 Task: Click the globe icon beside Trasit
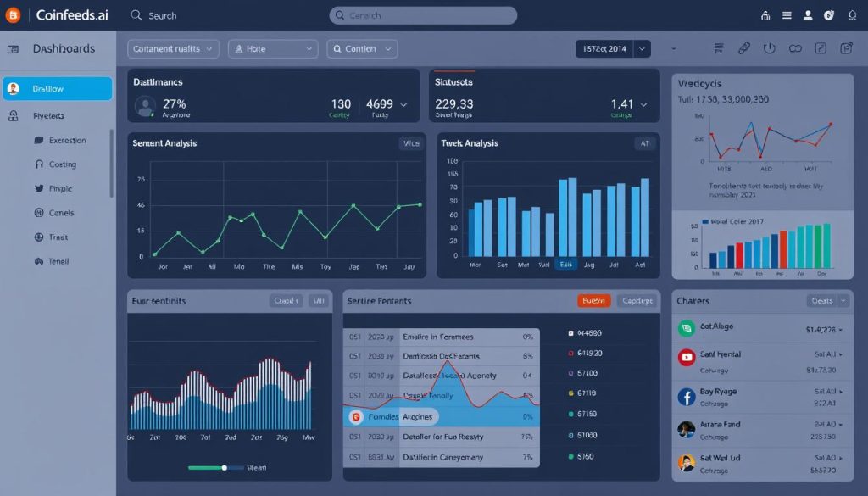39,237
